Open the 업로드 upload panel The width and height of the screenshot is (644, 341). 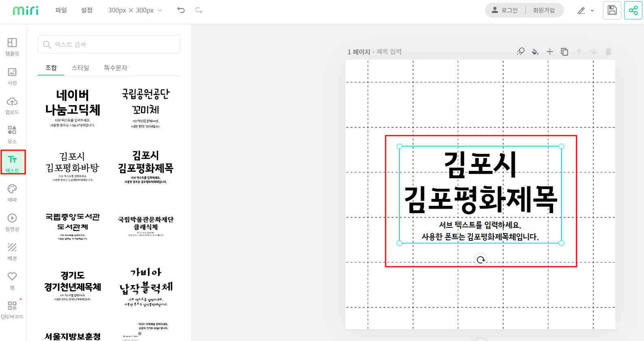coord(12,106)
